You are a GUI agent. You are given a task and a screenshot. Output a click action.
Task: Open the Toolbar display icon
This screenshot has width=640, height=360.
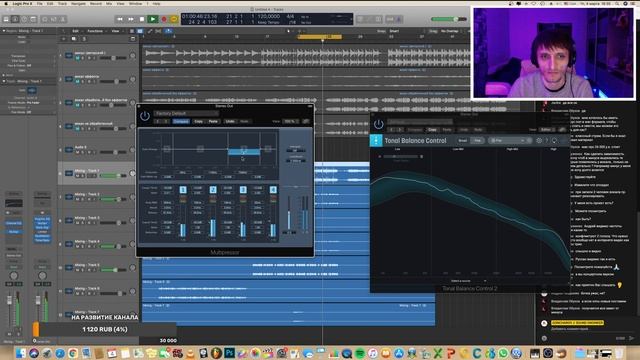33,19
